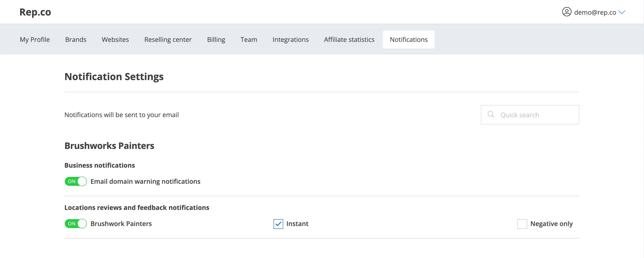Open the Websites tab
The image size is (644, 258).
(x=115, y=39)
